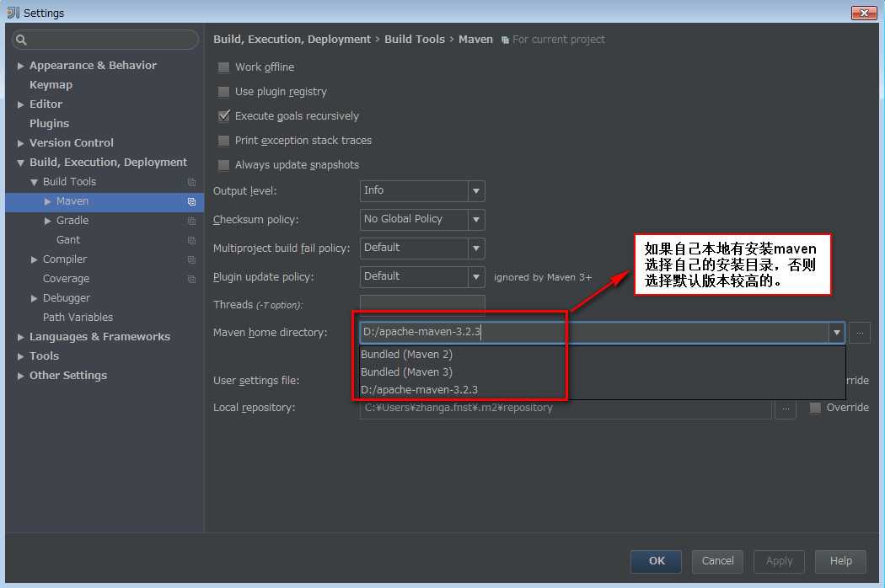Expand the Tools tree node

click(x=20, y=356)
